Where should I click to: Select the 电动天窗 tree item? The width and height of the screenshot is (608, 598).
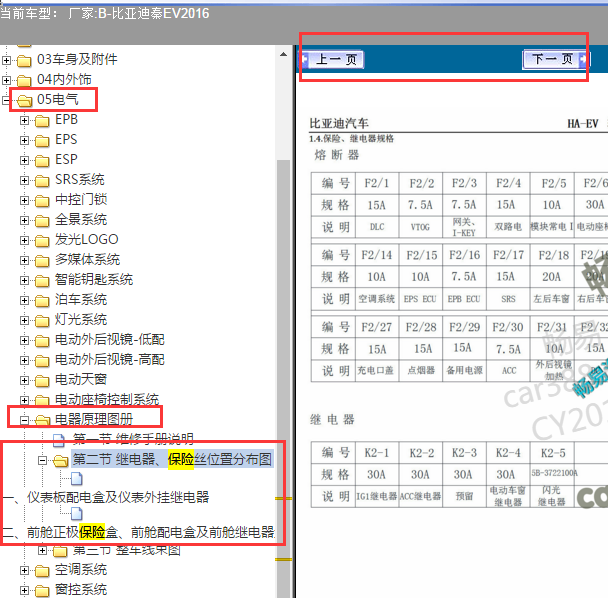pyautogui.click(x=81, y=380)
